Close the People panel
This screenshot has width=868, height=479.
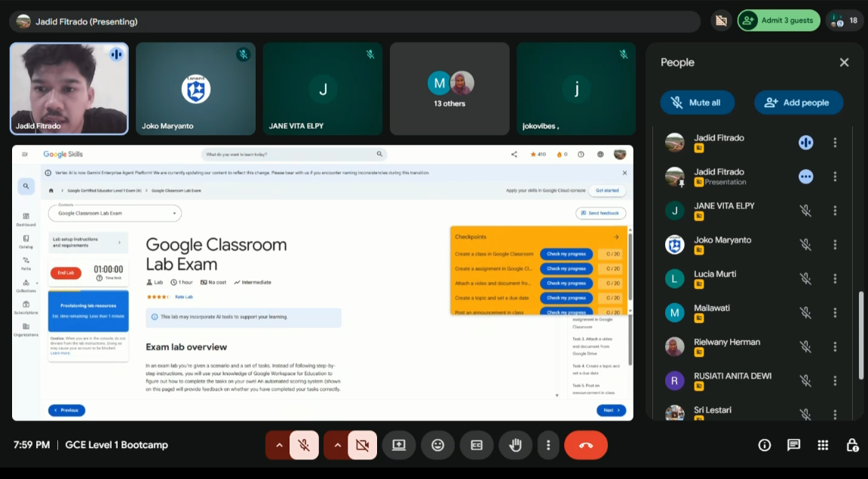point(844,63)
